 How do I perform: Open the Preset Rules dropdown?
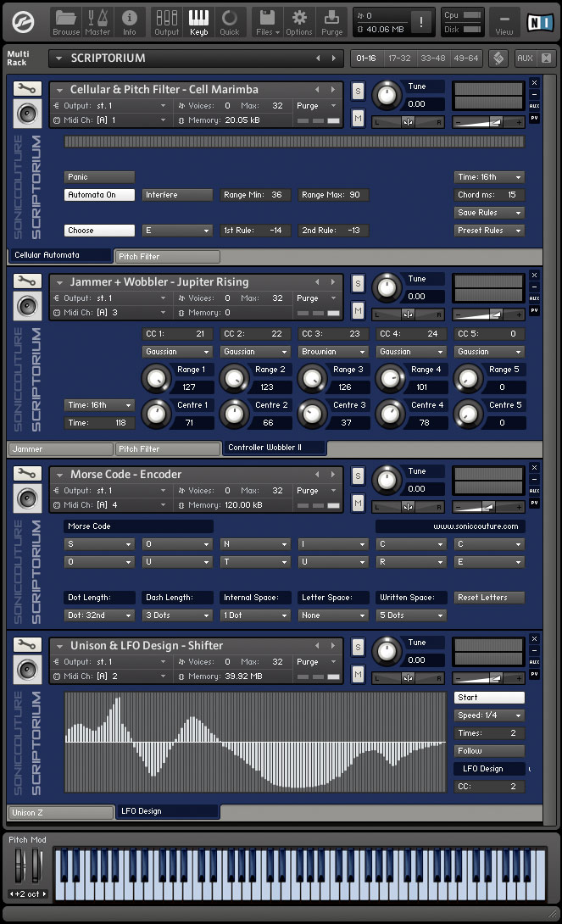(489, 231)
